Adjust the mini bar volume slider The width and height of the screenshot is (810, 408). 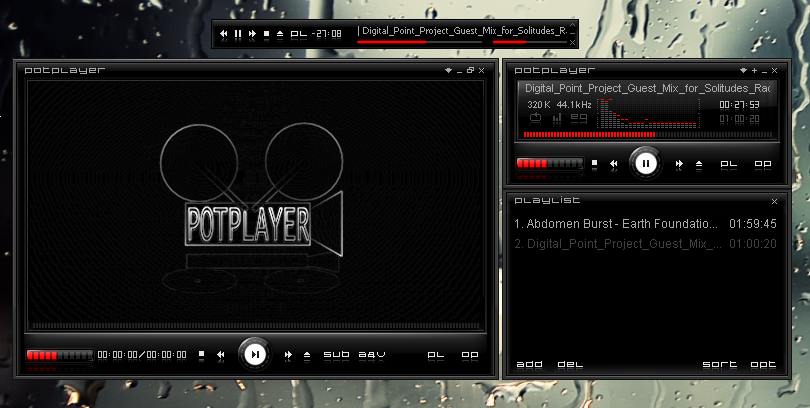point(529,42)
